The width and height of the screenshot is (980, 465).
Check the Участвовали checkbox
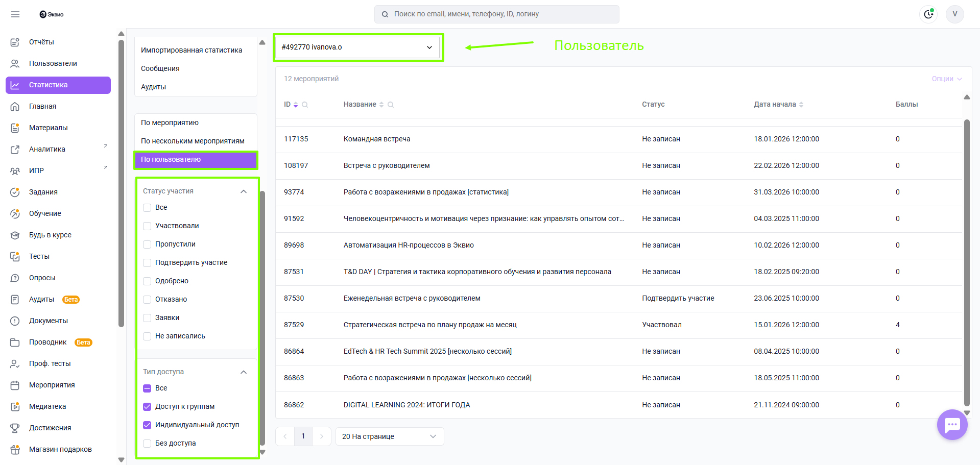click(x=147, y=226)
